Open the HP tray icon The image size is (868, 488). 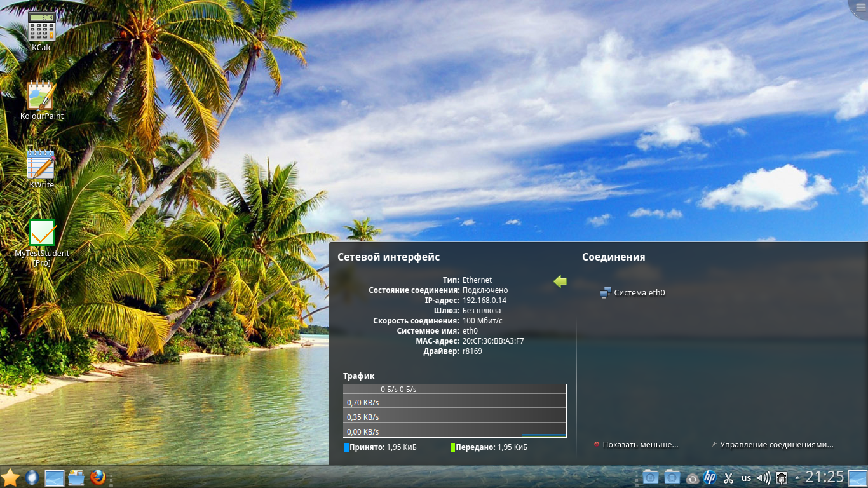tap(710, 478)
